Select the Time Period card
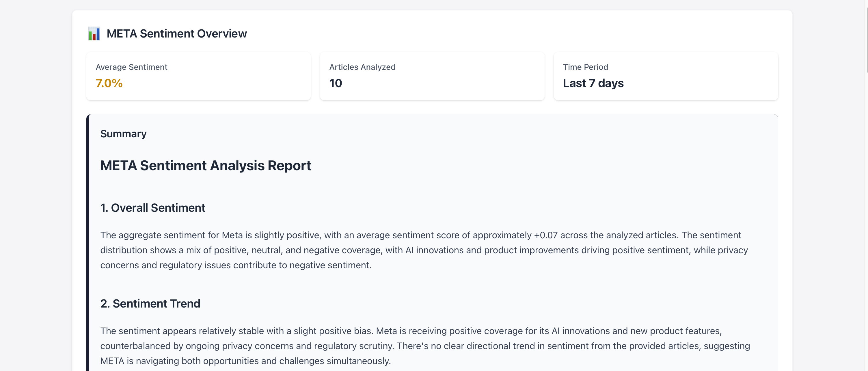Screen dimensions: 868x371 (666, 76)
